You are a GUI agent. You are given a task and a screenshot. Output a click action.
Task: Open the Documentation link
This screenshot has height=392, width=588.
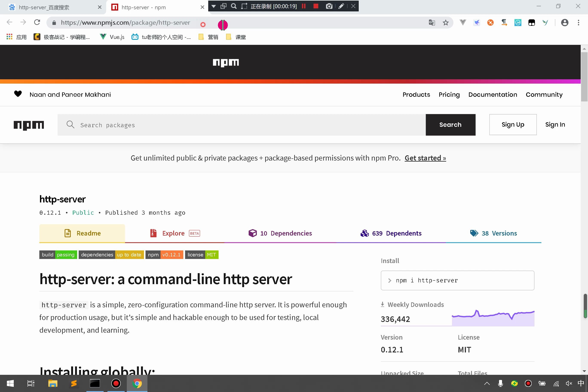pyautogui.click(x=493, y=95)
